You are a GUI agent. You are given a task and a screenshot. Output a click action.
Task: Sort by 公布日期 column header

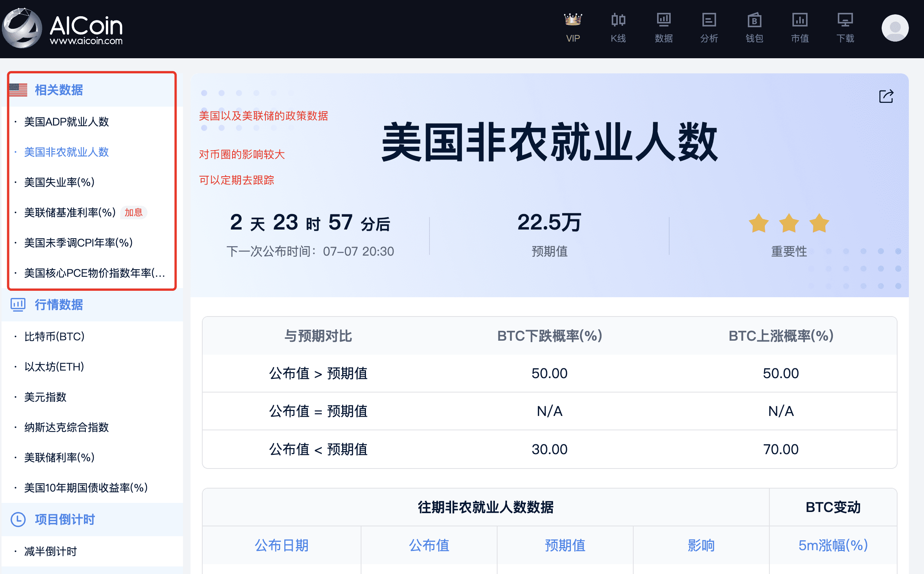point(282,545)
